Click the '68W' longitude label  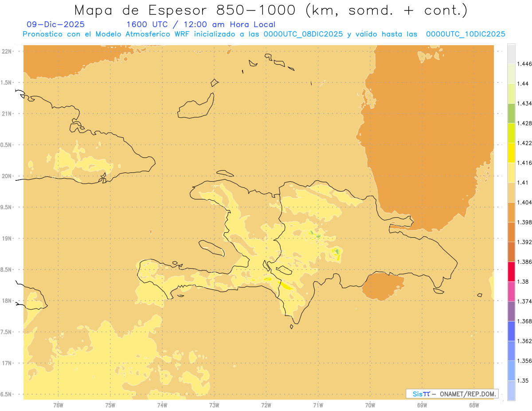coord(474,405)
